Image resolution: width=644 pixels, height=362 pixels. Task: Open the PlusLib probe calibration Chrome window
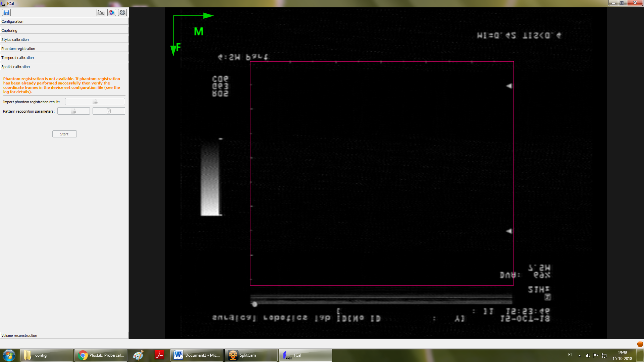101,355
